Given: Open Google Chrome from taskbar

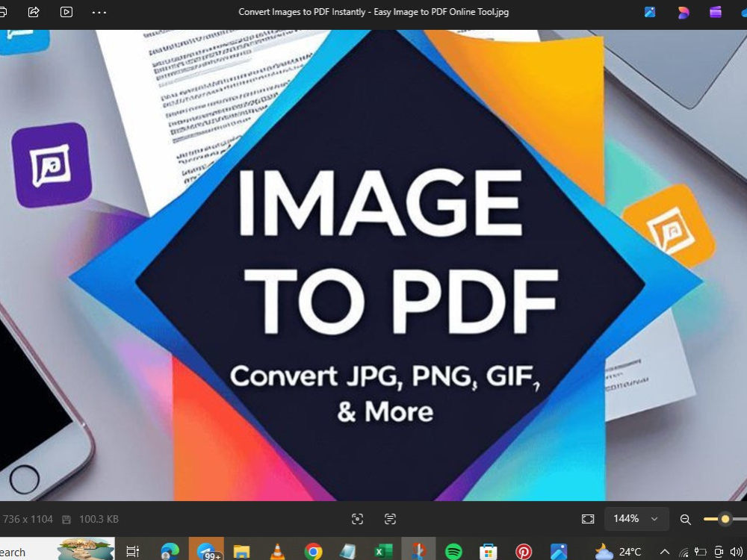Looking at the screenshot, I should (313, 552).
